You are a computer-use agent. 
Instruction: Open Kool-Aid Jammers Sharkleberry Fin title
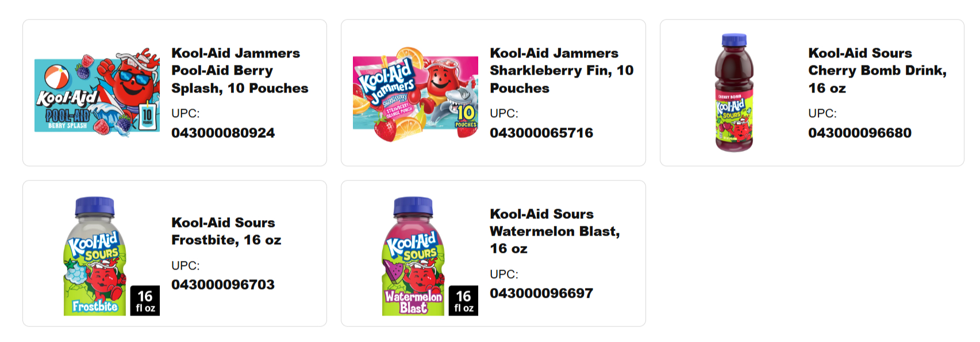point(562,71)
